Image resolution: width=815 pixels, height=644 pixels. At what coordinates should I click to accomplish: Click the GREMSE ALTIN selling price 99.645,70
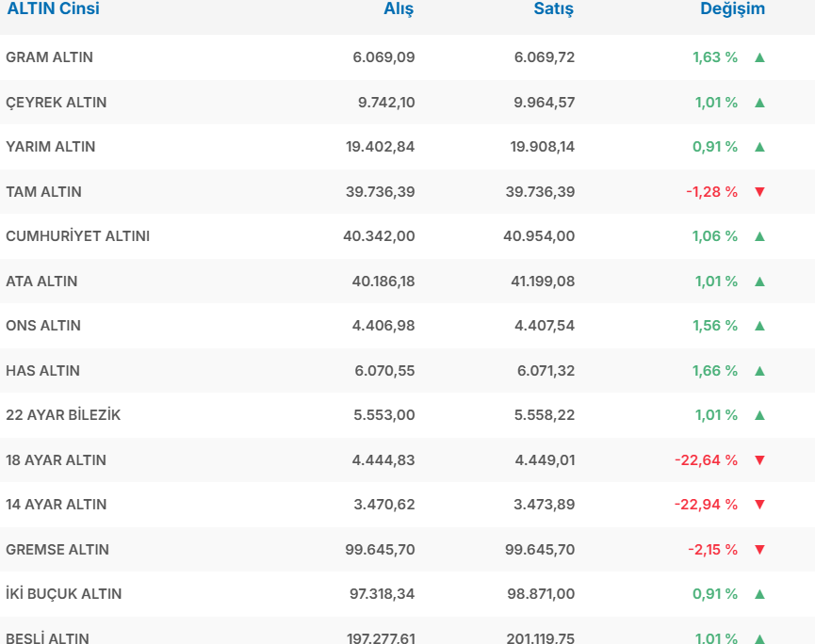coord(540,550)
